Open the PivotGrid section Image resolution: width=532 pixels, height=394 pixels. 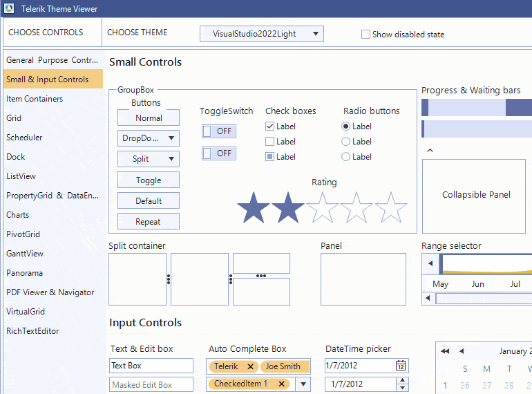click(53, 234)
